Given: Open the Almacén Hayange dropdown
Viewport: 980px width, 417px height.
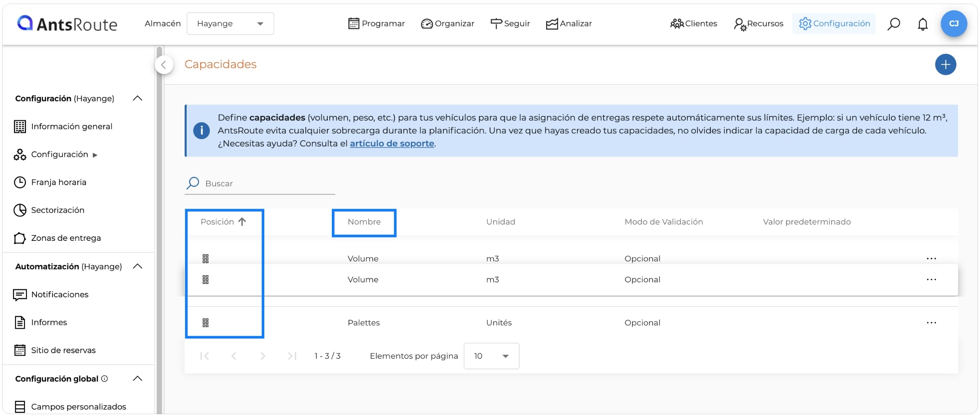Looking at the screenshot, I should point(230,24).
